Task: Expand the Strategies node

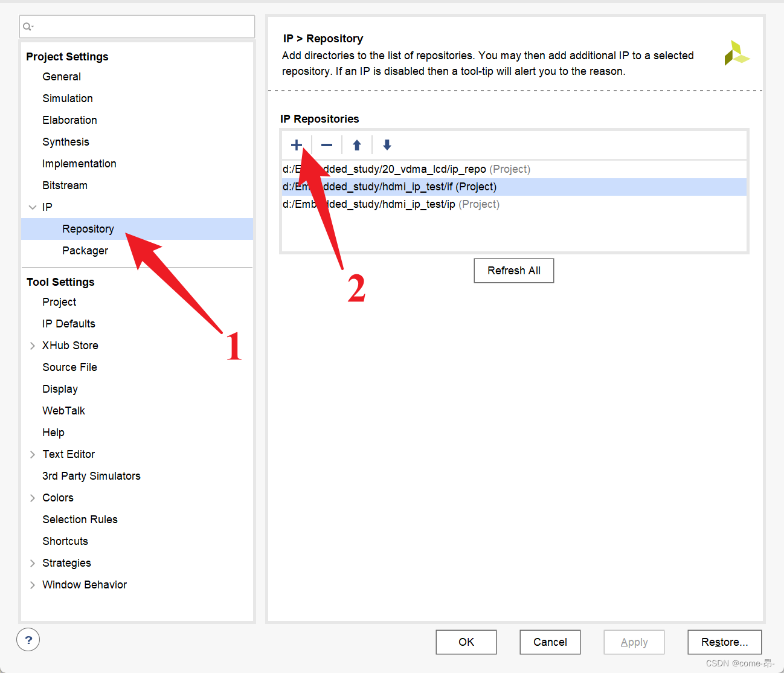Action: point(33,563)
